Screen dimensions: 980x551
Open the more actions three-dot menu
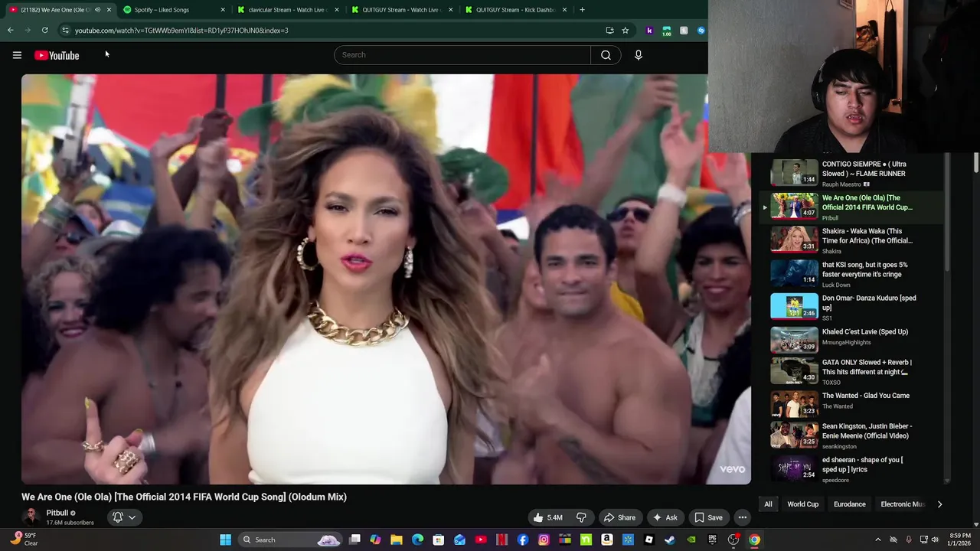(742, 517)
